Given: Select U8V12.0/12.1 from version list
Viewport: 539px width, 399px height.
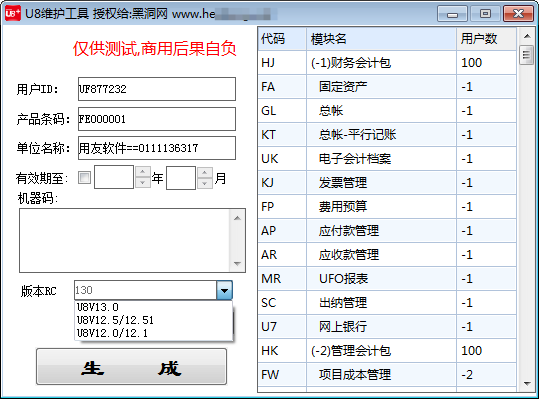Looking at the screenshot, I should [x=153, y=333].
